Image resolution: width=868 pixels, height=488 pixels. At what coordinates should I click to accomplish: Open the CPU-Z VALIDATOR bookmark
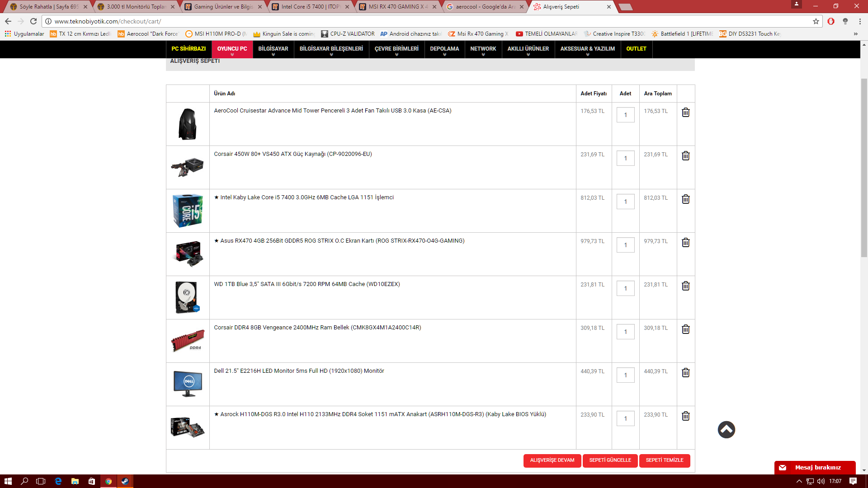pos(348,34)
